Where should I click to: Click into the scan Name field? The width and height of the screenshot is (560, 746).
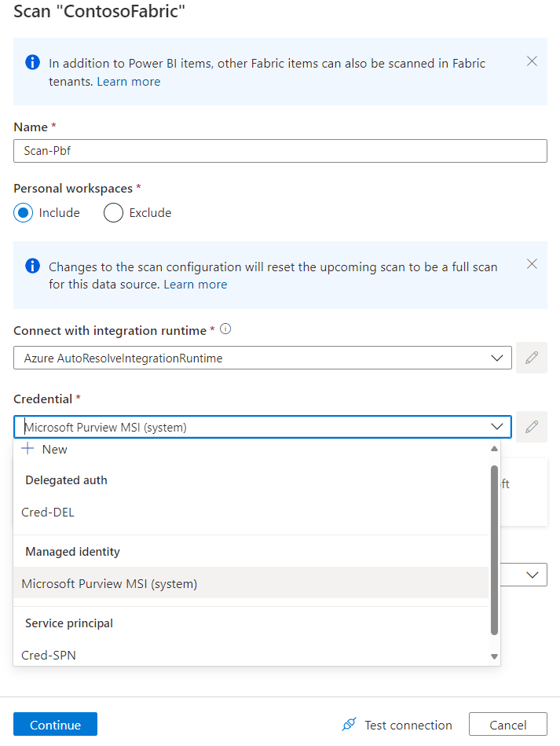[280, 151]
